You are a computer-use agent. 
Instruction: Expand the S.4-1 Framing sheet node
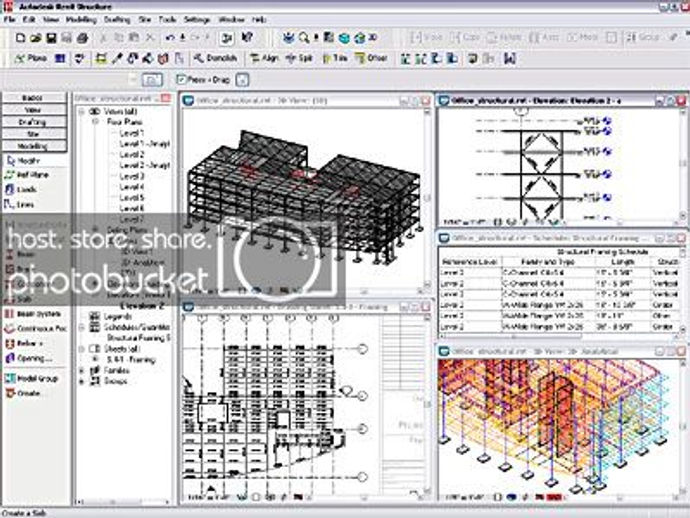pos(95,360)
